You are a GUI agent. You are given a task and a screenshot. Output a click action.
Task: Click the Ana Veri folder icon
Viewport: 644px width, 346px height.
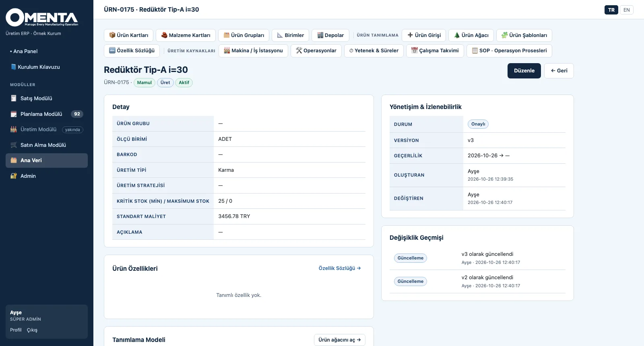[x=14, y=160]
